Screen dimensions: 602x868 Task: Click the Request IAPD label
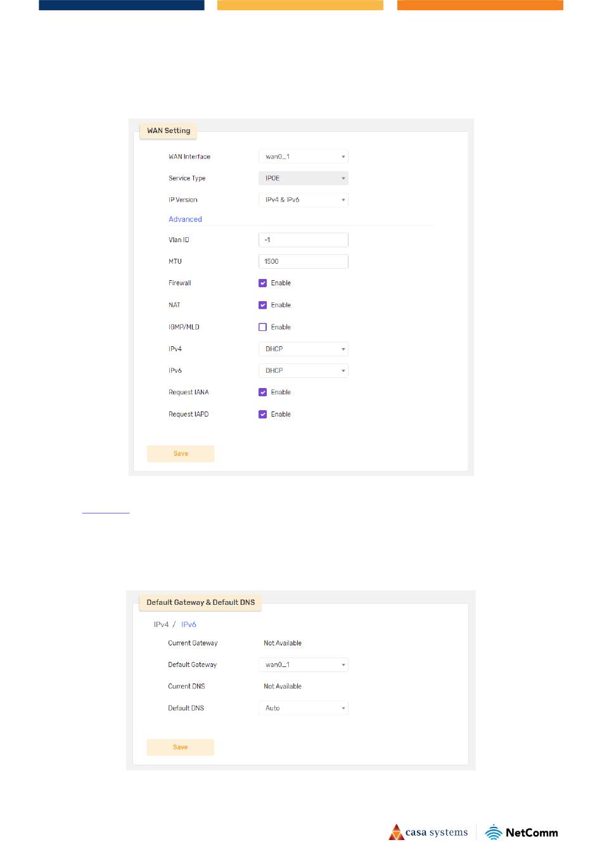(188, 414)
